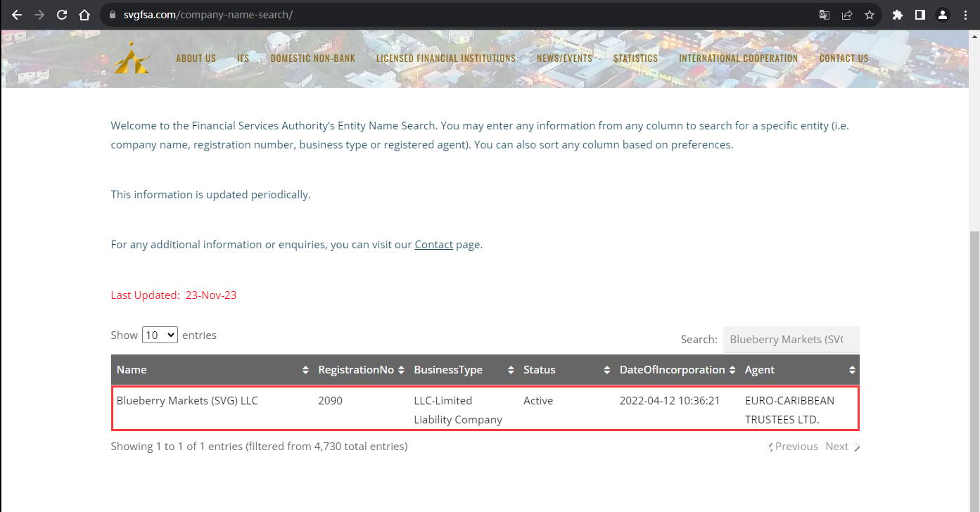This screenshot has height=512, width=980.
Task: Open the DOMESTIC NON-BANK menu
Action: 313,58
